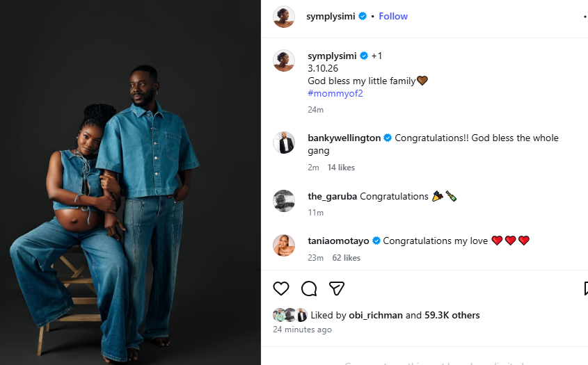Viewport: 588px width, 365px height.
Task: Open bankywellington username link
Action: (x=344, y=138)
